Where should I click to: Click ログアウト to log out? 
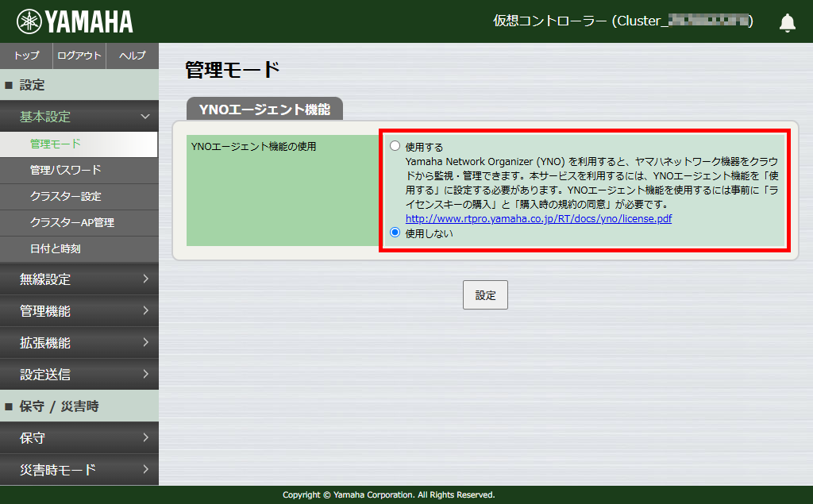coord(79,56)
